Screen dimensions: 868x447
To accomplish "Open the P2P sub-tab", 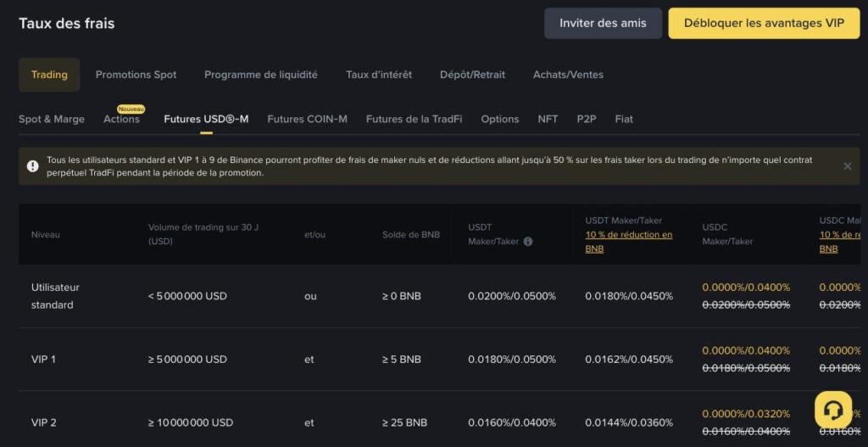I will [587, 119].
